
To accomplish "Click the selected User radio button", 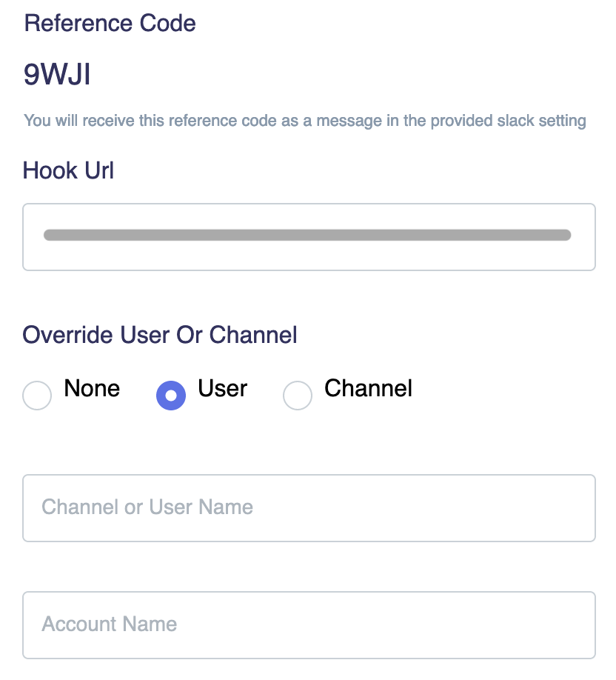I will 171,395.
